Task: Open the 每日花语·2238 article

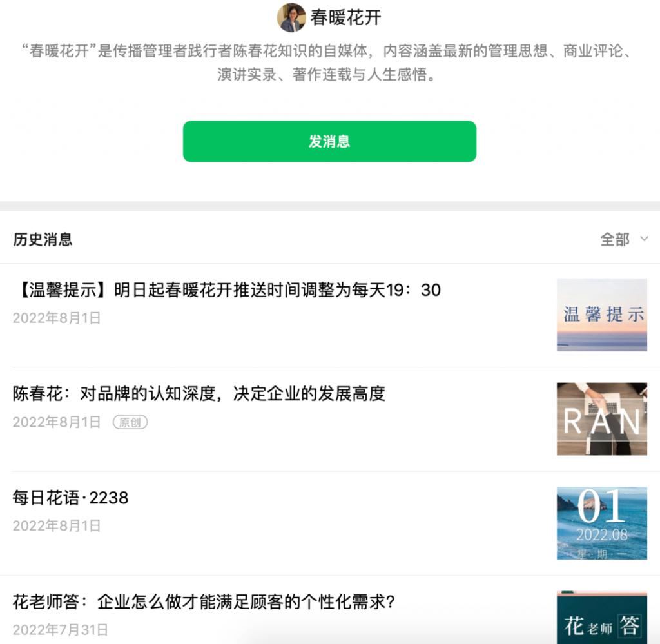Action: (70, 498)
